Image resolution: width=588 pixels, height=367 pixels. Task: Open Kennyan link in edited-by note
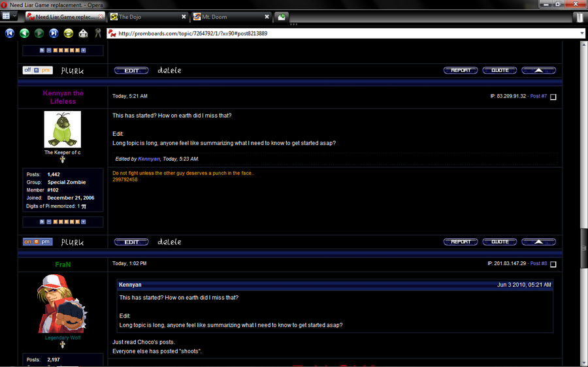coord(149,159)
